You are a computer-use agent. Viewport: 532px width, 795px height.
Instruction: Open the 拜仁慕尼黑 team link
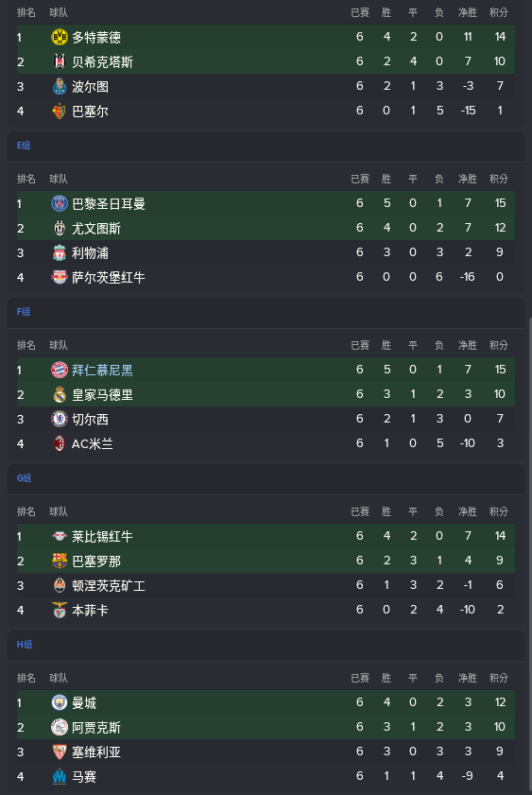(102, 371)
